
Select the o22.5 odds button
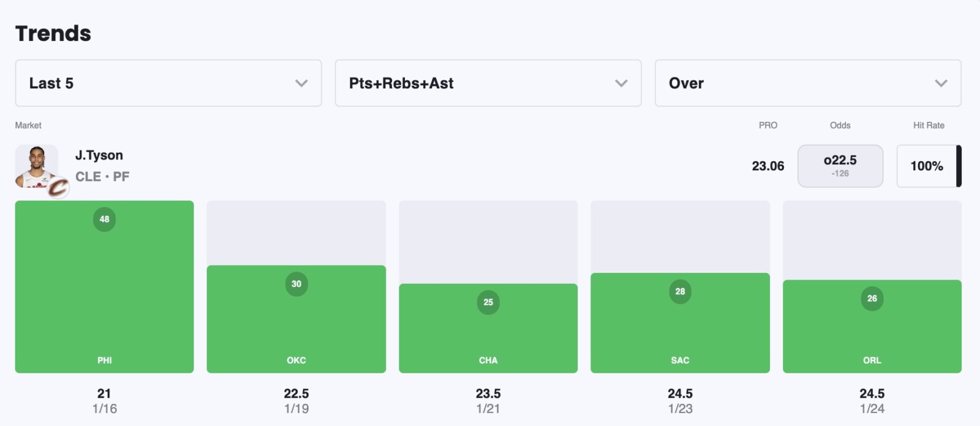840,166
